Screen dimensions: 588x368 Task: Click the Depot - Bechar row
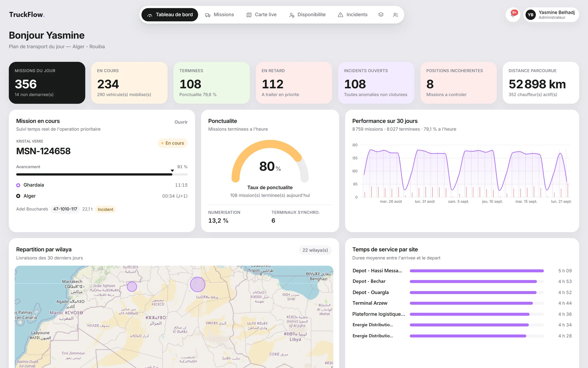pos(462,281)
